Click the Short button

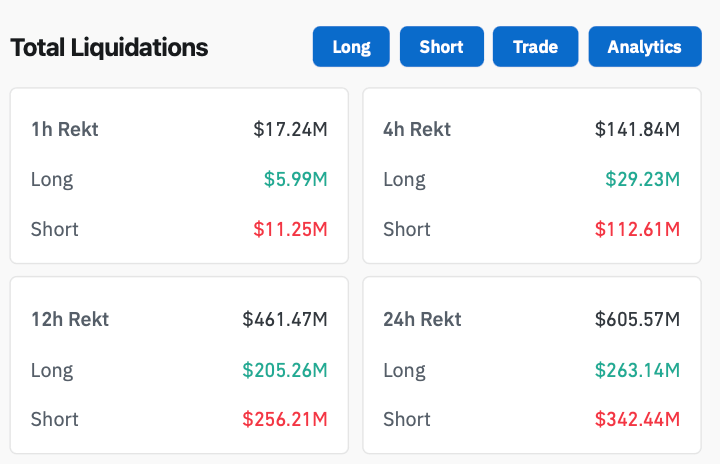coord(441,47)
